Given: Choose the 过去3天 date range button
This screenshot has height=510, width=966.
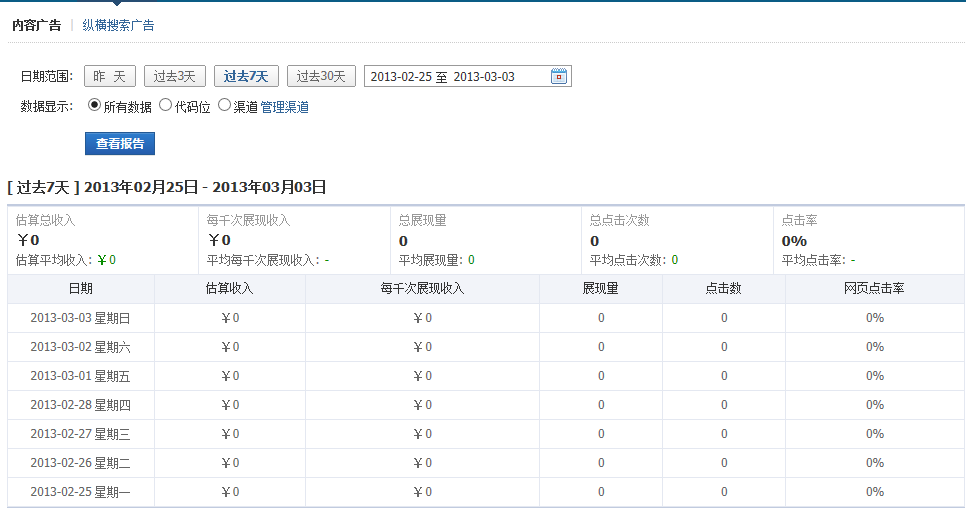Looking at the screenshot, I should [x=174, y=76].
